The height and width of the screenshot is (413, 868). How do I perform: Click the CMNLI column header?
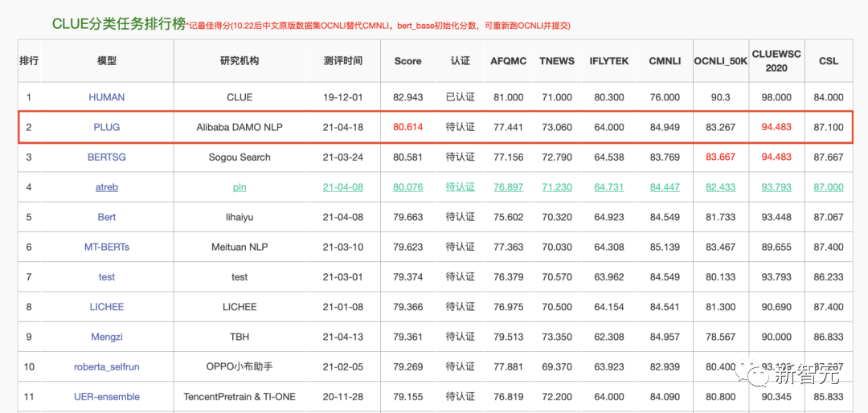665,61
